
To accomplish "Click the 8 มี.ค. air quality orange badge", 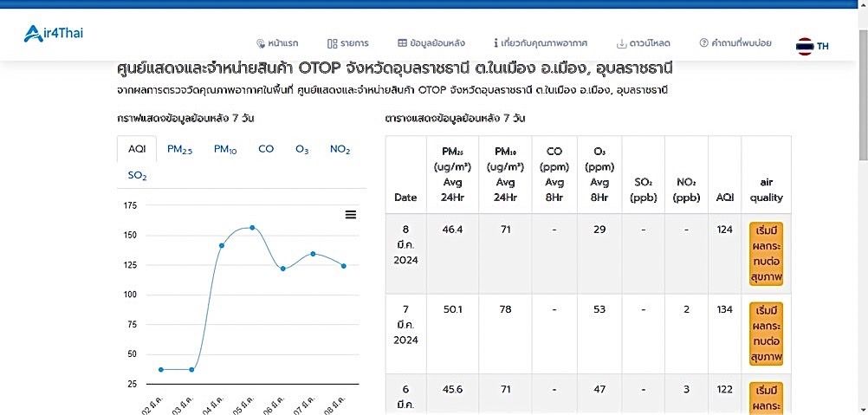I will coord(766,254).
